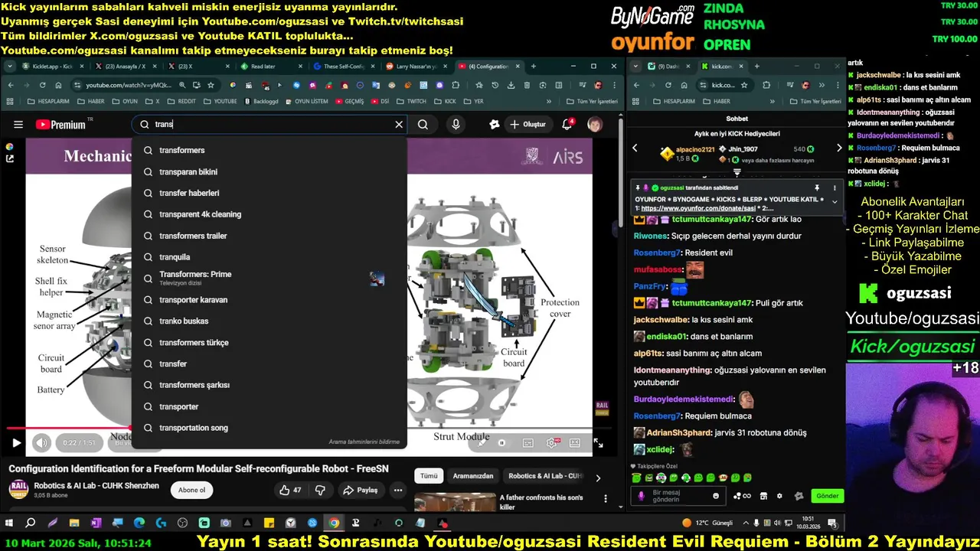The width and height of the screenshot is (980, 551).
Task: Open chat settings gear icon
Action: 779,496
